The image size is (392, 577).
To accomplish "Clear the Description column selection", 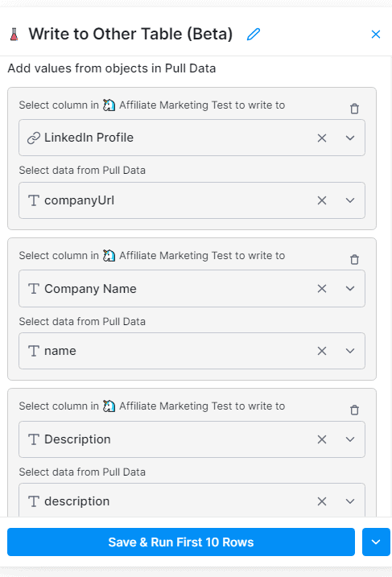I will (322, 439).
